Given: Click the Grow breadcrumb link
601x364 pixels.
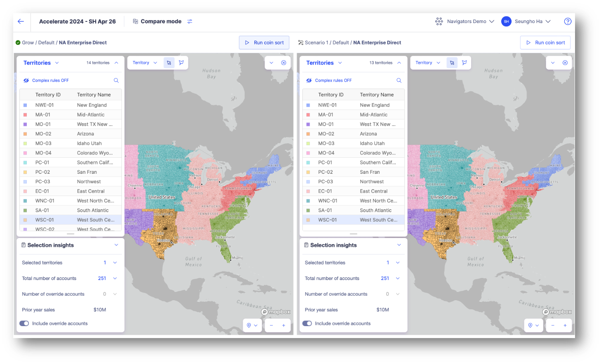Looking at the screenshot, I should click(28, 42).
